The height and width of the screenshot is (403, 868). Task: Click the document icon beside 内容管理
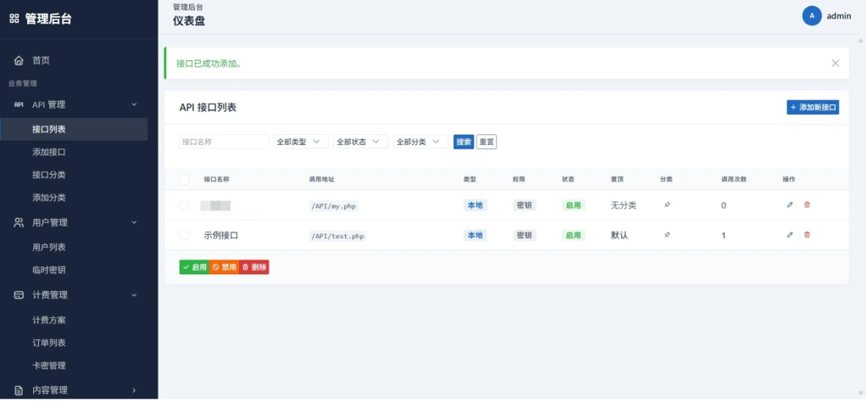coord(19,390)
